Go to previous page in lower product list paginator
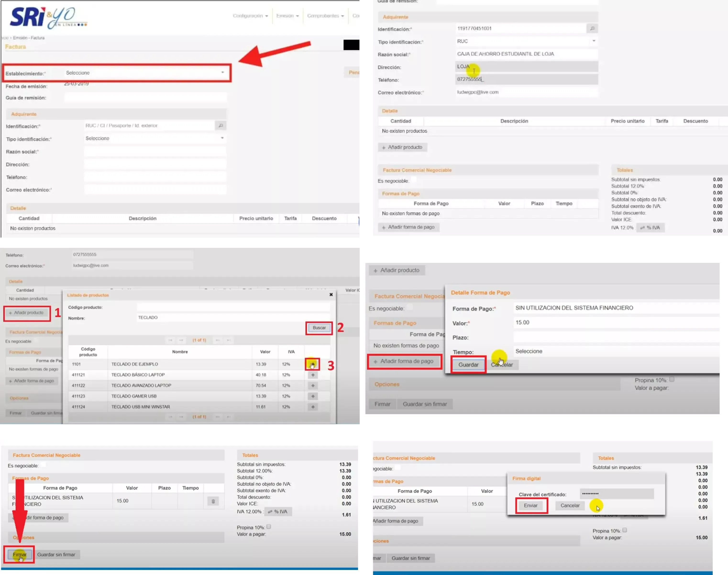The image size is (728, 575). (x=181, y=417)
